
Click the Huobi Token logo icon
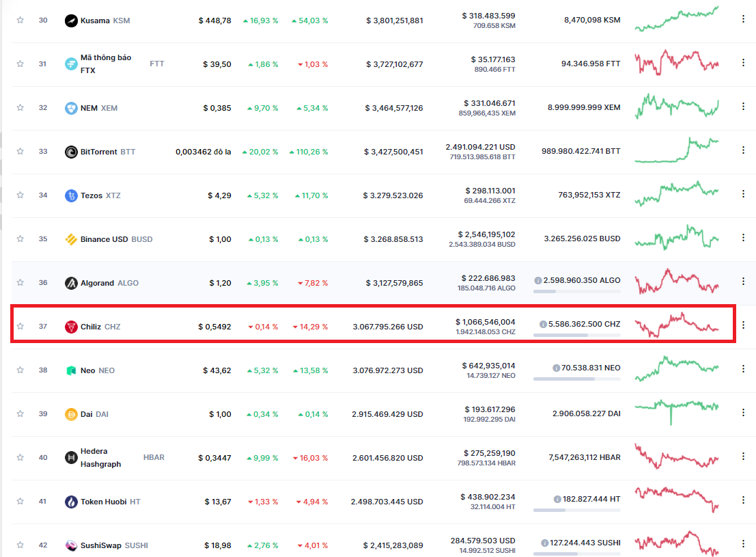(71, 502)
